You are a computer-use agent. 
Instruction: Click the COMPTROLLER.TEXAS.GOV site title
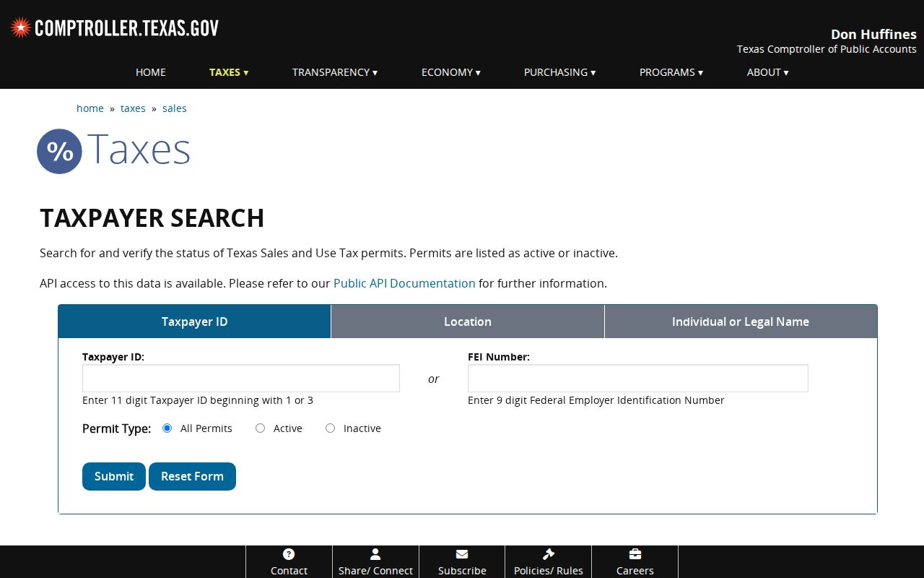[x=127, y=28]
